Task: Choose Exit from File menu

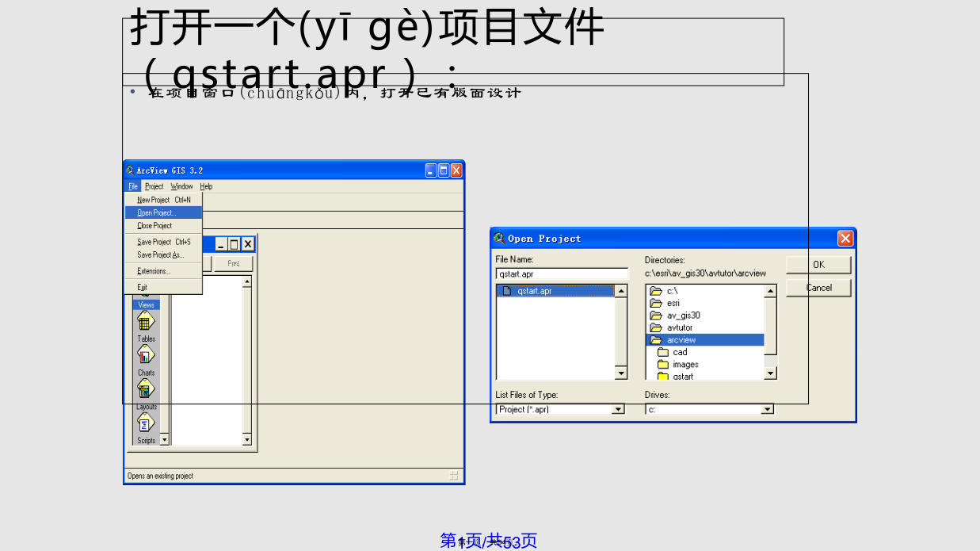Action: pos(164,287)
